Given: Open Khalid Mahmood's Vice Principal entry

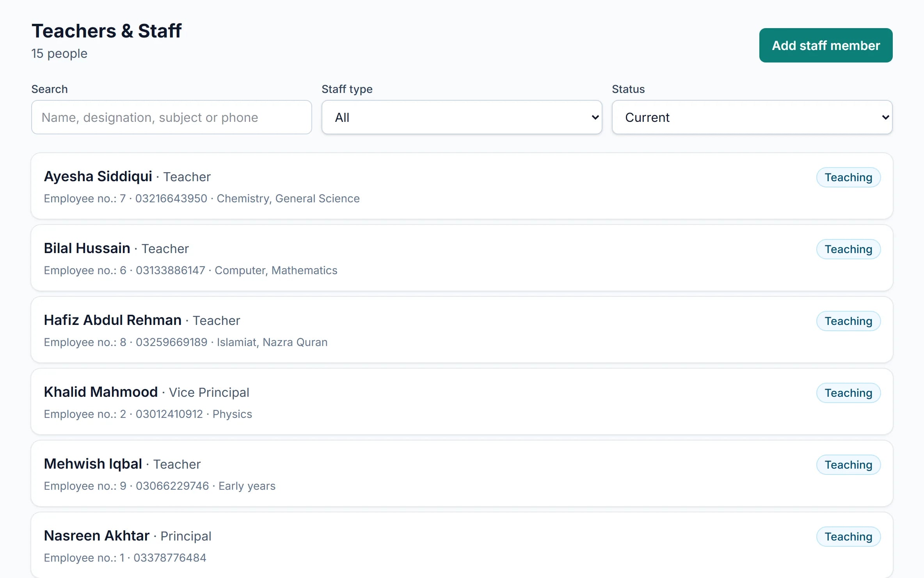Looking at the screenshot, I should pyautogui.click(x=462, y=401).
